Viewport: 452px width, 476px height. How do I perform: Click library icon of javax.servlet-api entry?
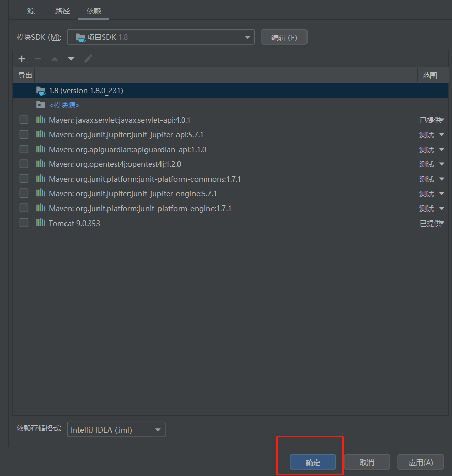[x=41, y=120]
